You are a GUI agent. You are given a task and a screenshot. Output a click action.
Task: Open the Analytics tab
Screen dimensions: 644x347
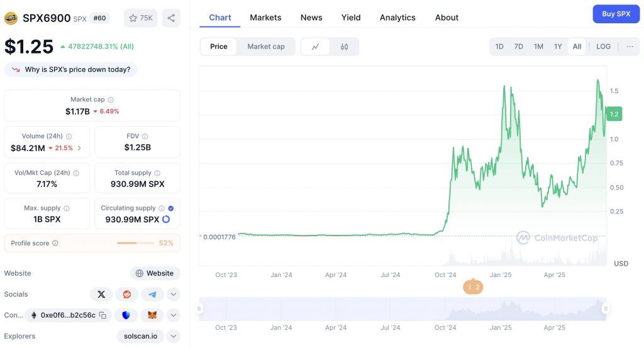click(397, 18)
